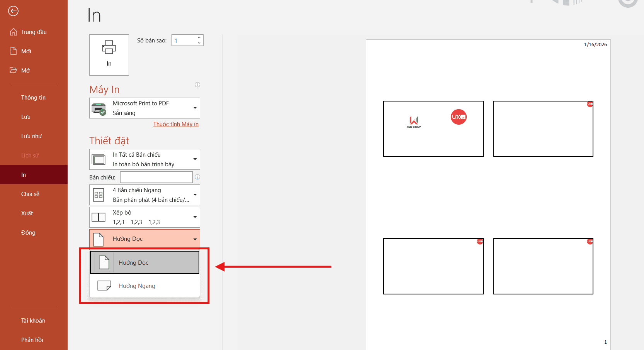Screen dimensions: 644x350
Task: Go to Lưu như in the sidebar
Action: pos(31,136)
